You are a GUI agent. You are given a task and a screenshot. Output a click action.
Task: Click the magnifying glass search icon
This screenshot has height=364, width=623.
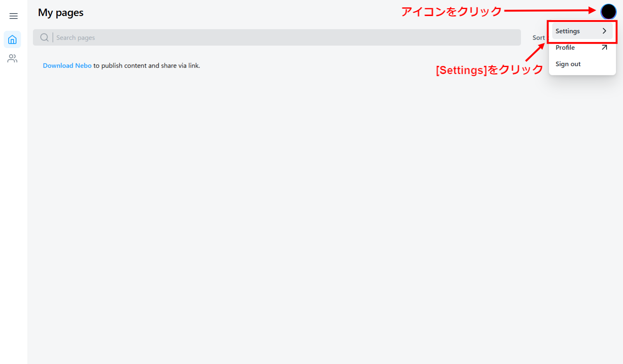[44, 37]
